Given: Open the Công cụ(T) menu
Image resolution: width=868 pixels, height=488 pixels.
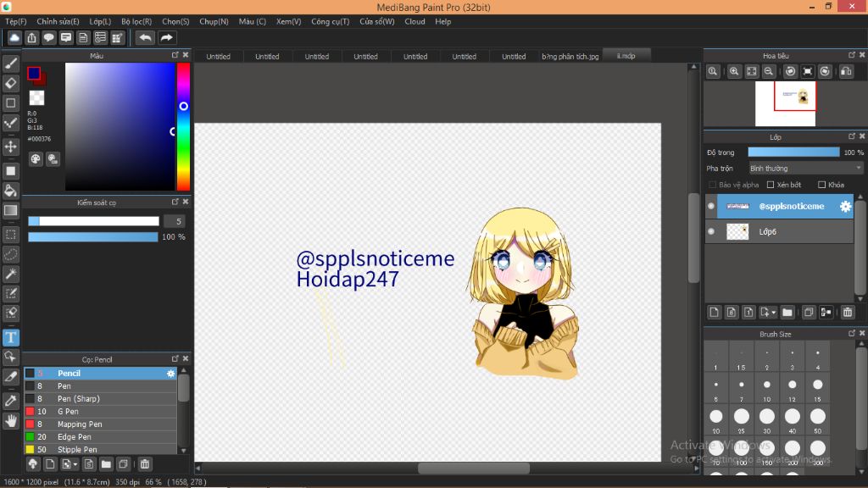Looking at the screenshot, I should [x=330, y=21].
